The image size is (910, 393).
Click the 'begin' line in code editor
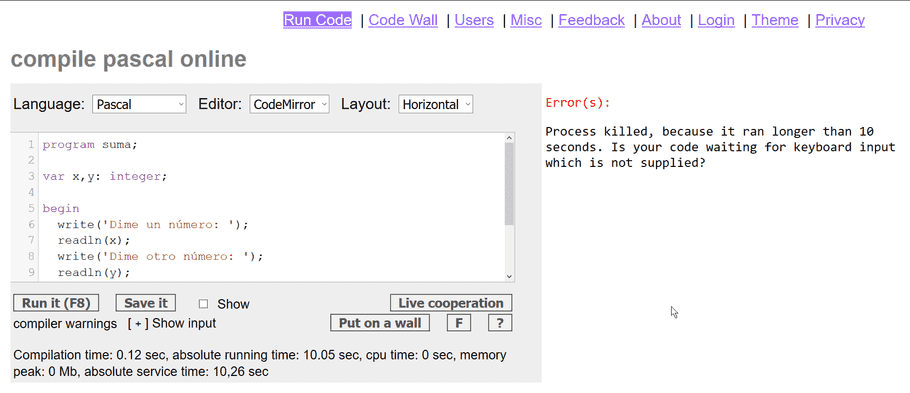pyautogui.click(x=61, y=208)
